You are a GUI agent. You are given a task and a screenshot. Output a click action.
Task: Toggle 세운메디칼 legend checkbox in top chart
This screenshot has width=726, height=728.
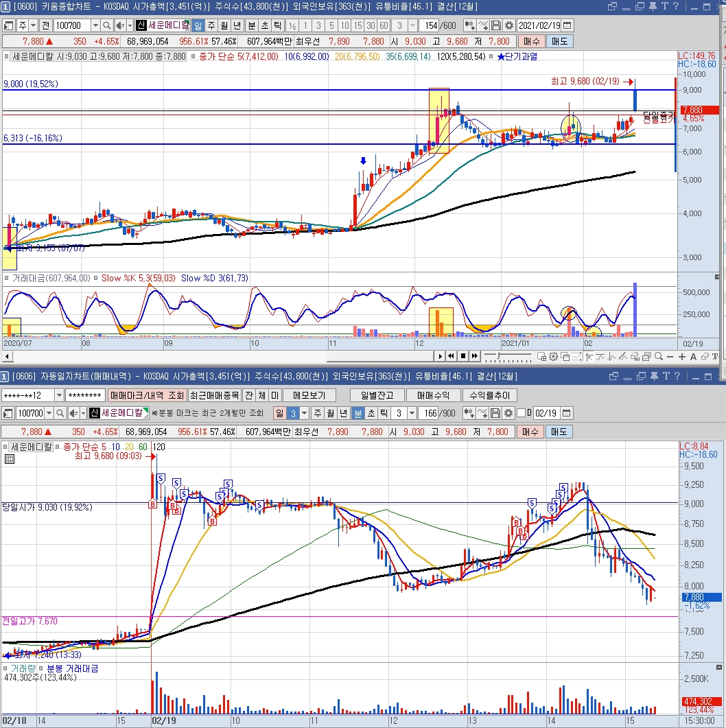(x=6, y=57)
